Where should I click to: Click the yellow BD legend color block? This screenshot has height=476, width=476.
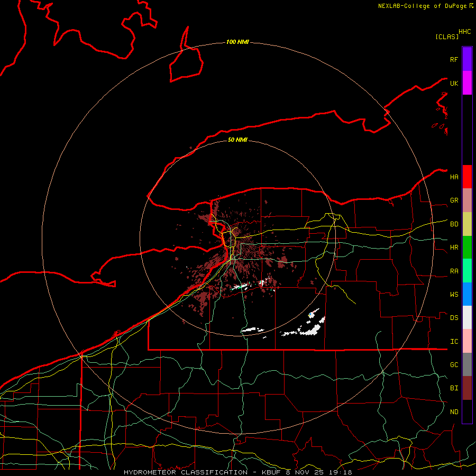[x=467, y=224]
